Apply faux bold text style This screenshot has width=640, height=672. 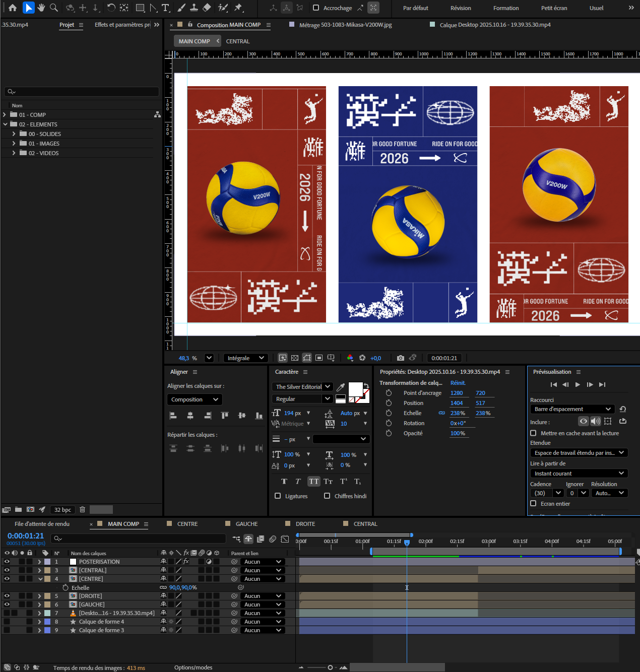coord(284,482)
